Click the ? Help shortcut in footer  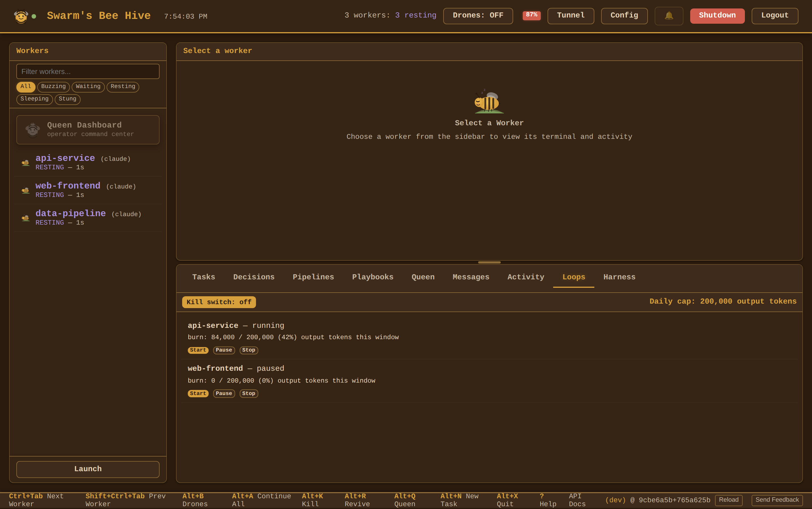coord(548,500)
